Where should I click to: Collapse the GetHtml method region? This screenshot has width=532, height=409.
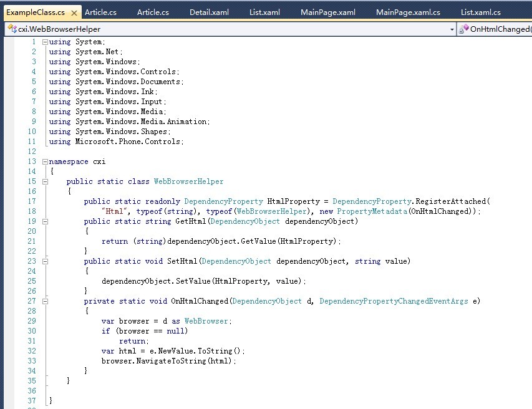[45, 222]
